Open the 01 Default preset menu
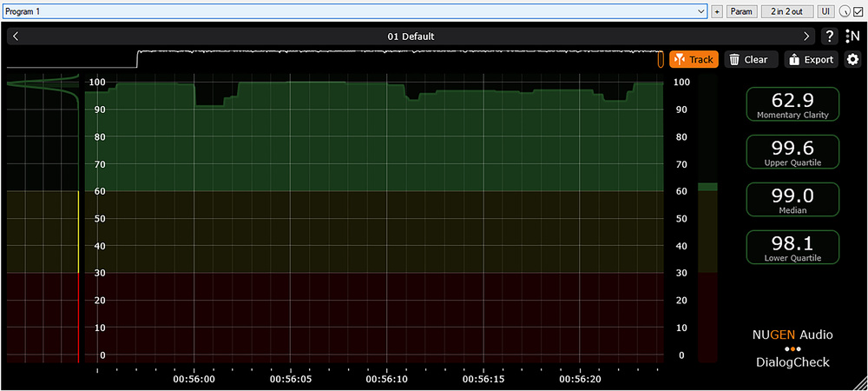Viewport: 868px width, 391px height. coord(411,36)
